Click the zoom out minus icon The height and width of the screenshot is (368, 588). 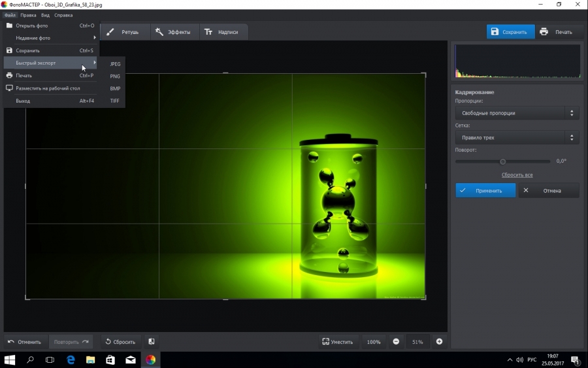click(x=396, y=341)
